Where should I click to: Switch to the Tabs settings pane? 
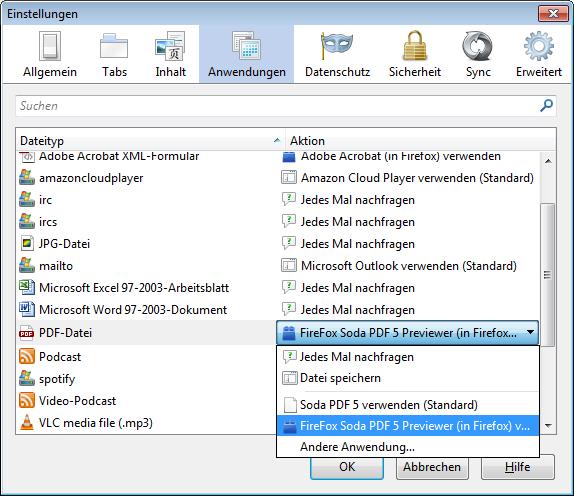point(114,55)
